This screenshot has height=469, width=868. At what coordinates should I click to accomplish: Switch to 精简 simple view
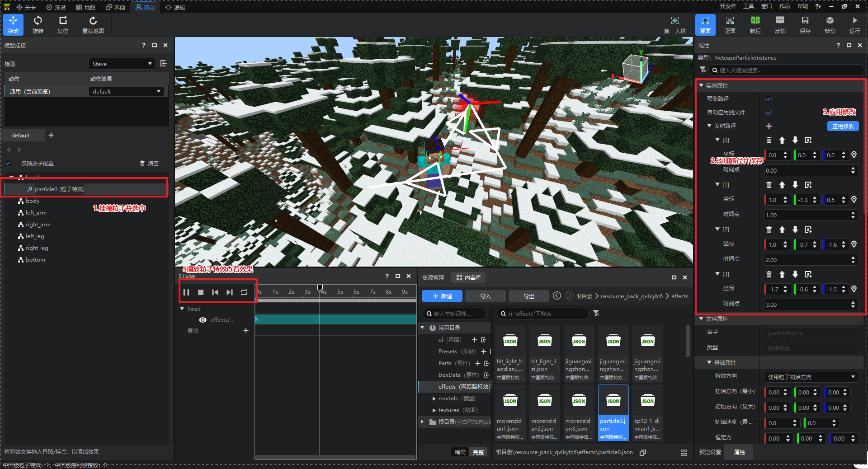point(460,452)
